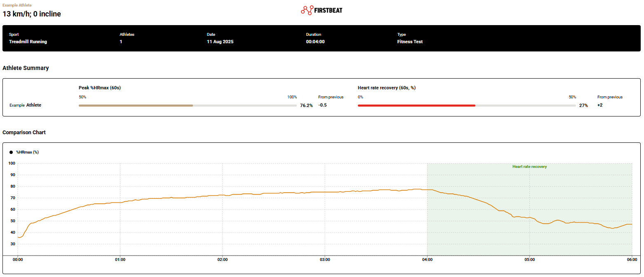This screenshot has height=277, width=644.
Task: Click the Firstbeat logo icon
Action: click(x=307, y=9)
